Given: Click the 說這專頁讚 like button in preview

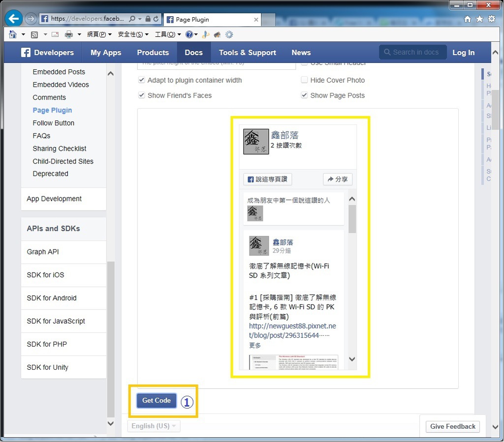Looking at the screenshot, I should pos(267,179).
